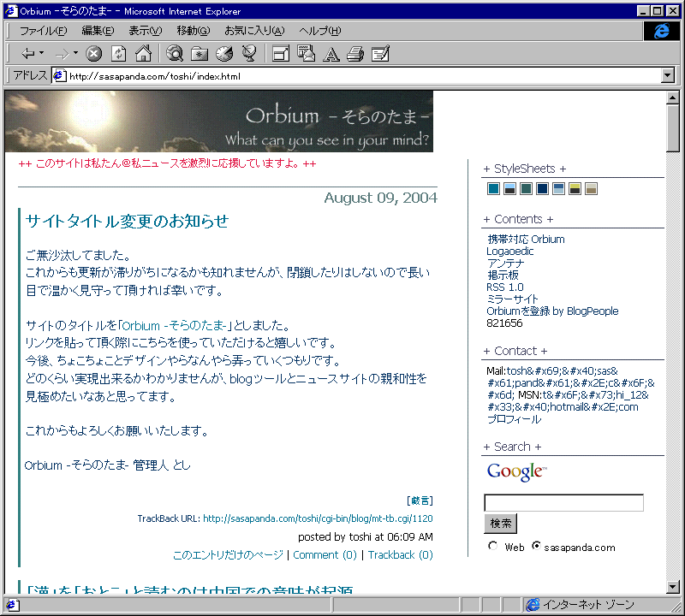The image size is (685, 616).
Task: Go to the Home page icon
Action: pyautogui.click(x=143, y=54)
